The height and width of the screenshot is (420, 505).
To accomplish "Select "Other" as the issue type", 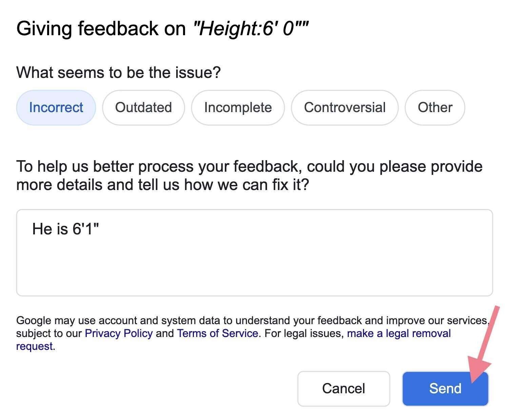I will (x=435, y=107).
